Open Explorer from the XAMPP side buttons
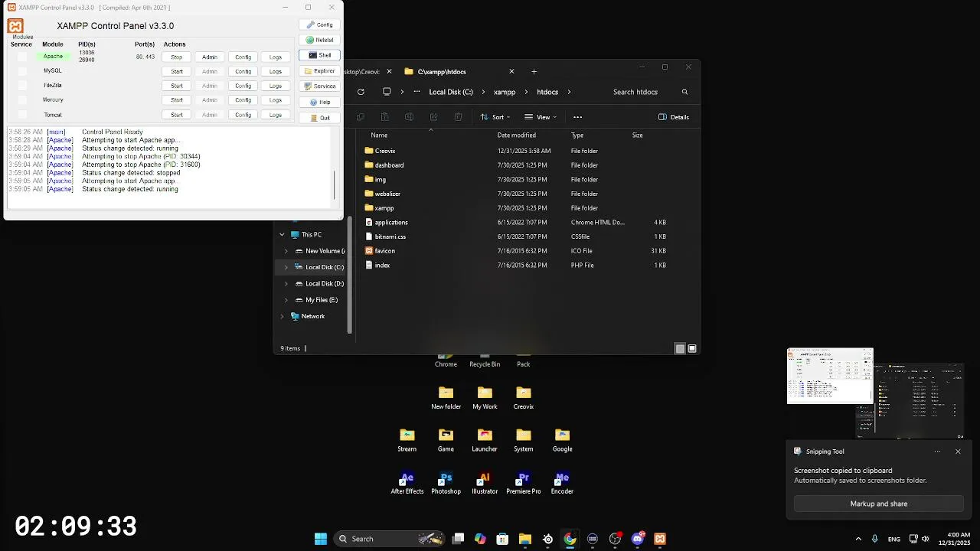The width and height of the screenshot is (980, 551). click(x=319, y=71)
